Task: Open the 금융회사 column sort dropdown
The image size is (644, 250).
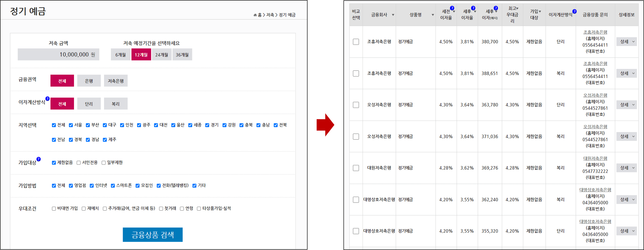Action: (393, 14)
